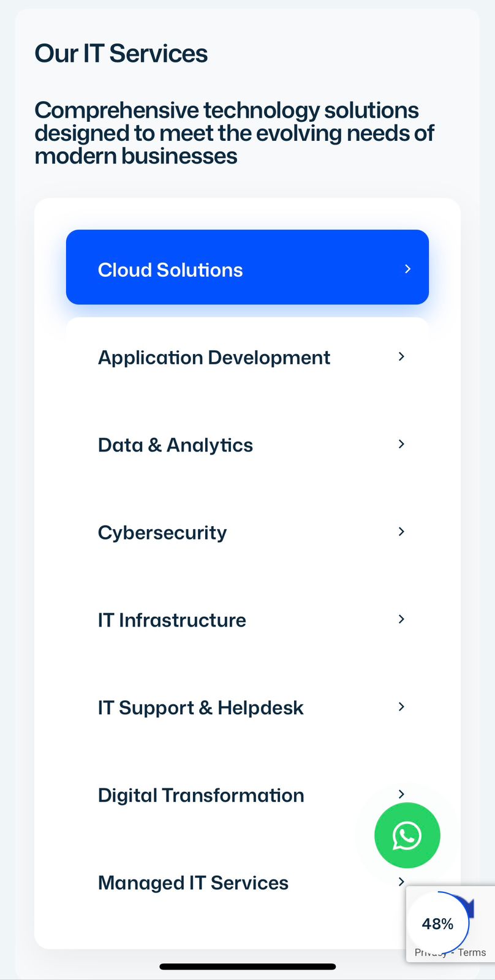
Task: Expand the Data & Analytics chevron
Action: 401,444
